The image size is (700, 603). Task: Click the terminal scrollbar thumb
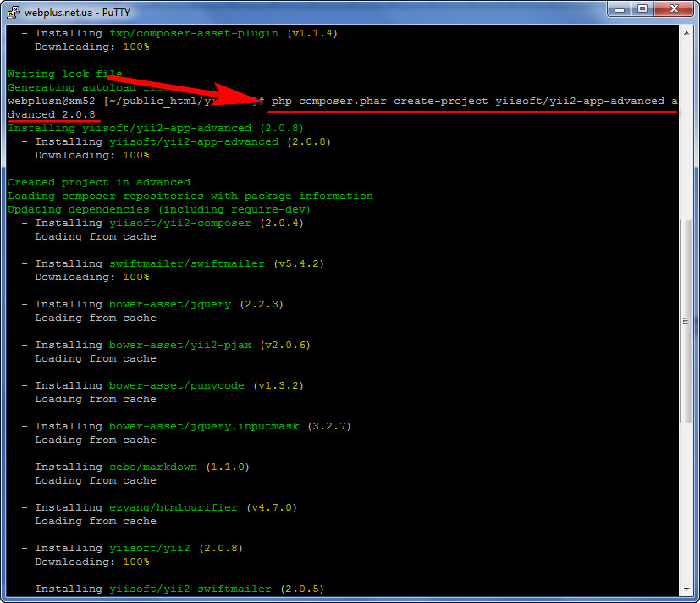(x=686, y=321)
